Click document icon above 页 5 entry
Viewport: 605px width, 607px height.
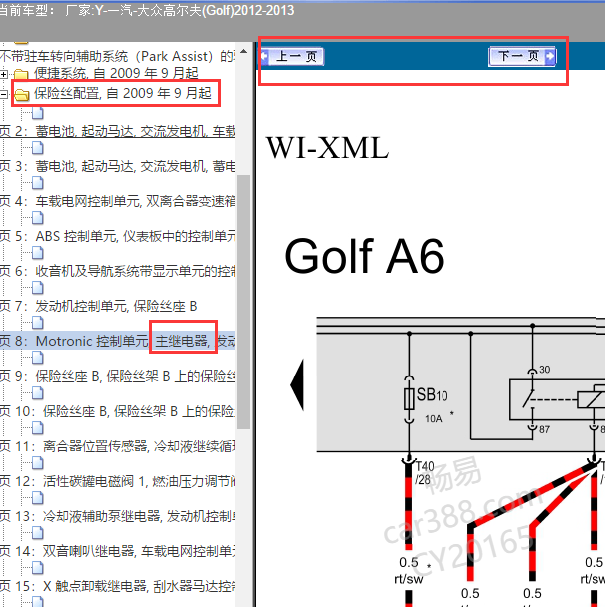point(38,218)
